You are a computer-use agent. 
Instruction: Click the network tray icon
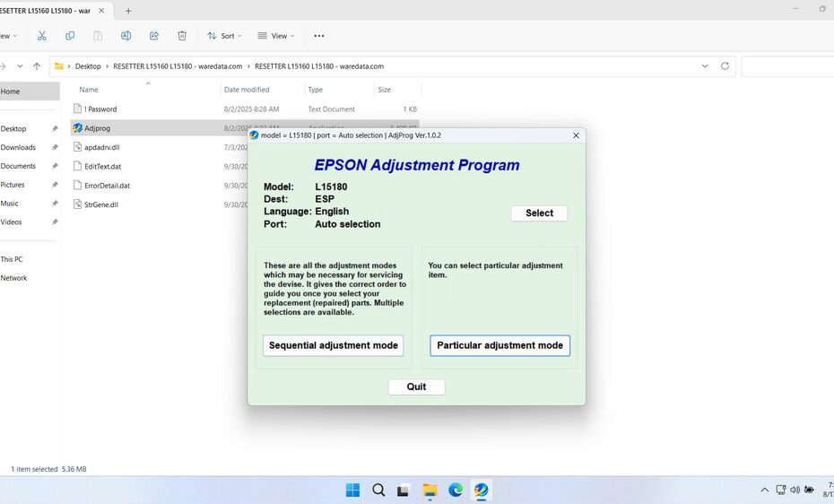pos(780,490)
